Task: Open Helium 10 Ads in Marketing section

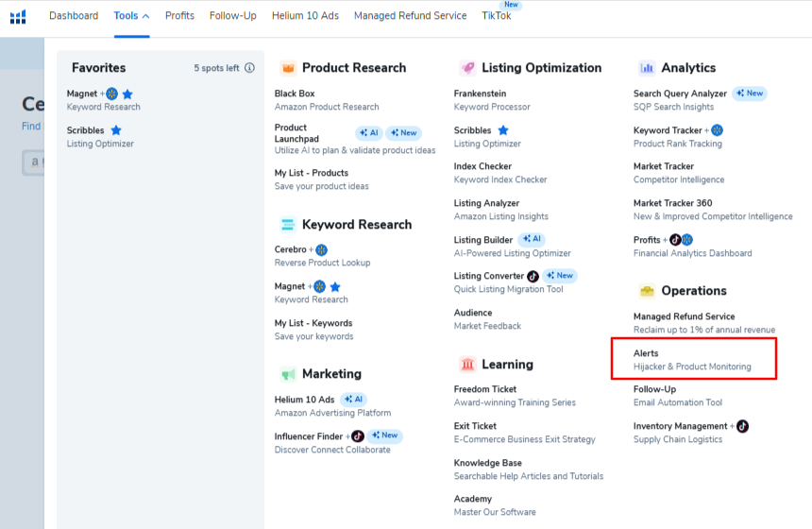Action: click(304, 400)
